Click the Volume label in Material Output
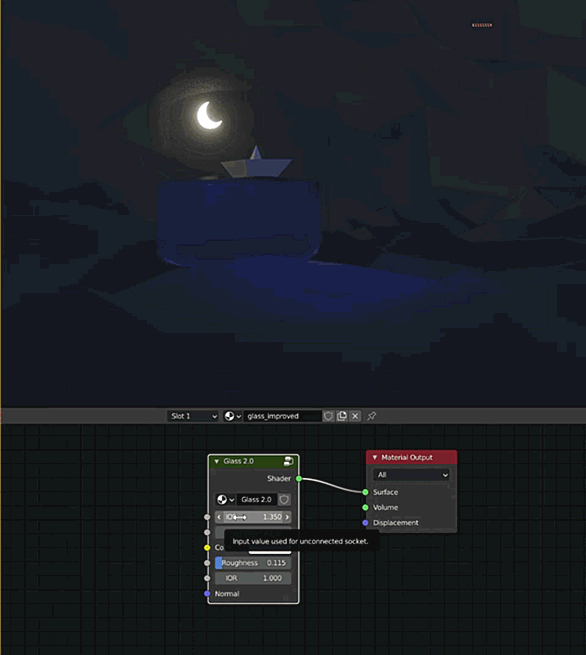Image resolution: width=586 pixels, height=655 pixels. pos(385,508)
